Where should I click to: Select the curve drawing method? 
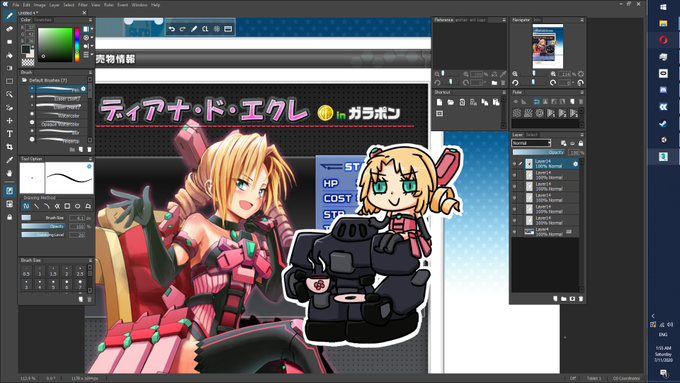pyautogui.click(x=47, y=206)
